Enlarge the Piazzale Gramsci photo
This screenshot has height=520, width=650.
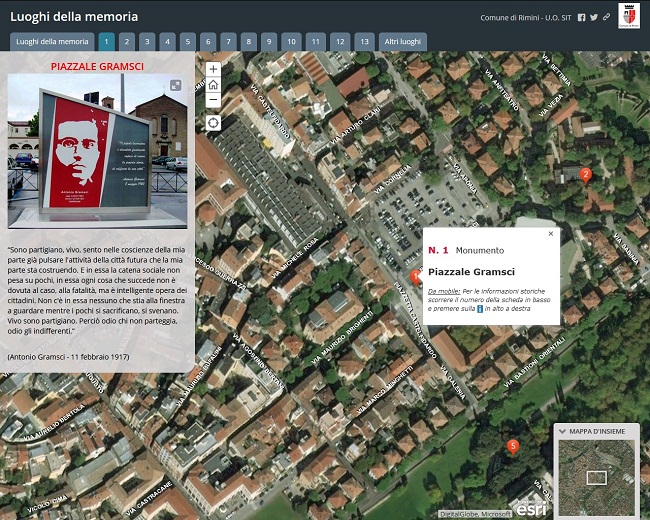pos(176,86)
